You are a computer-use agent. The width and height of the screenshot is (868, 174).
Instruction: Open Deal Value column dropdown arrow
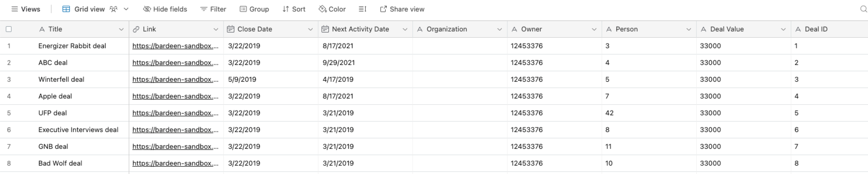click(783, 29)
